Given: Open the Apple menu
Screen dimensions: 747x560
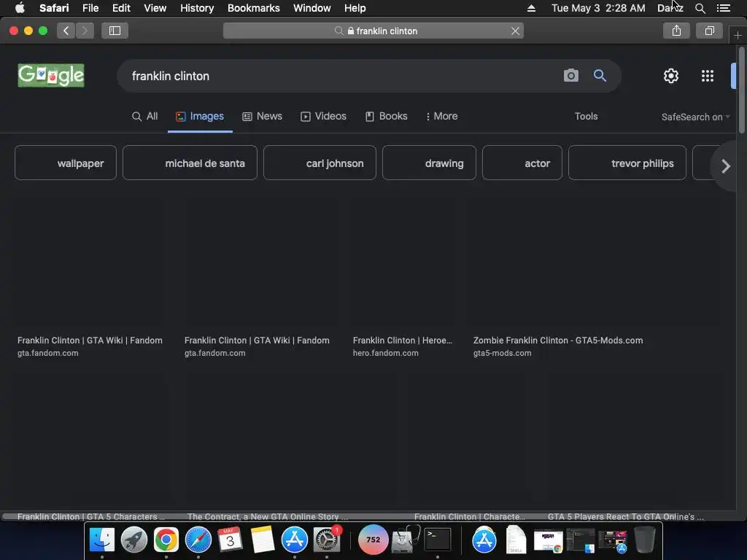Looking at the screenshot, I should coord(20,7).
